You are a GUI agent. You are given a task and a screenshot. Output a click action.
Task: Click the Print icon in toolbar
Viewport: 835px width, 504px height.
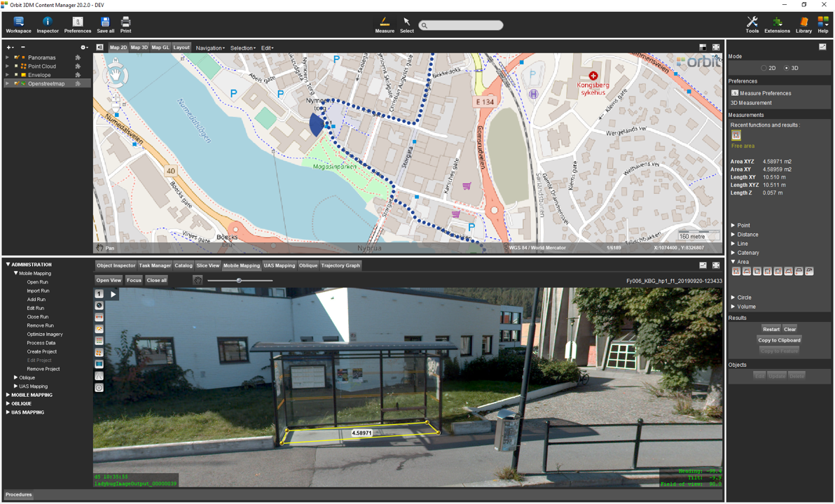(125, 24)
